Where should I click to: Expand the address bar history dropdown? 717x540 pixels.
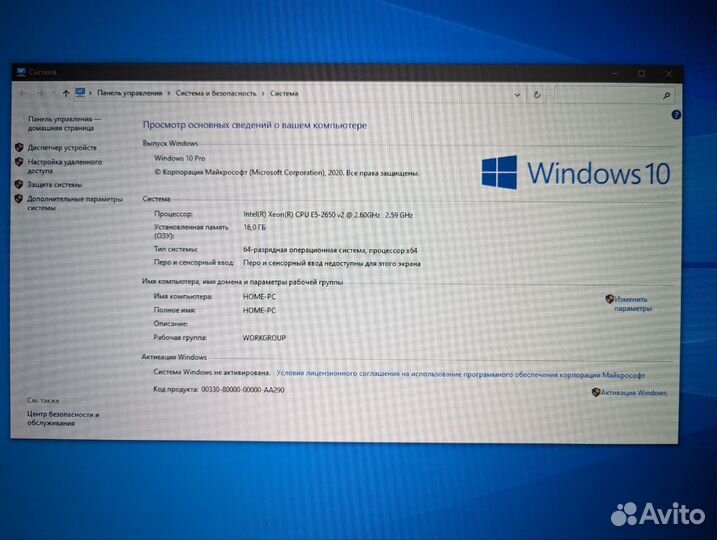[517, 95]
